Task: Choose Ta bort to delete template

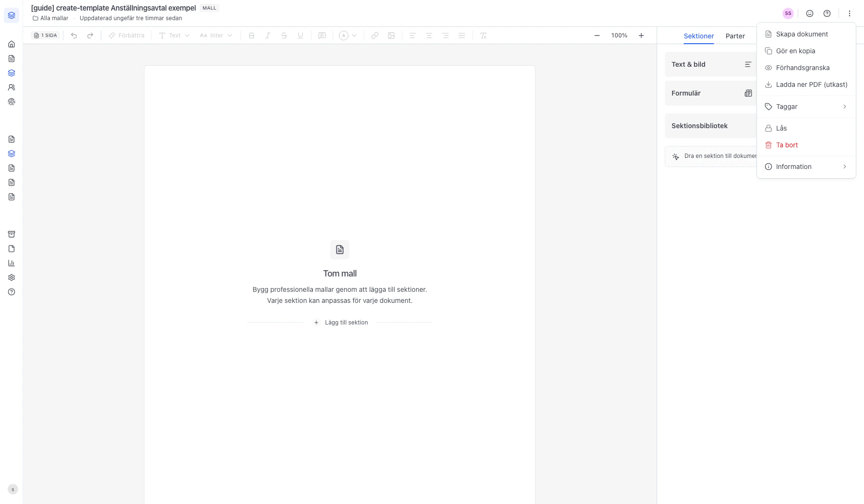Action: [x=806, y=145]
